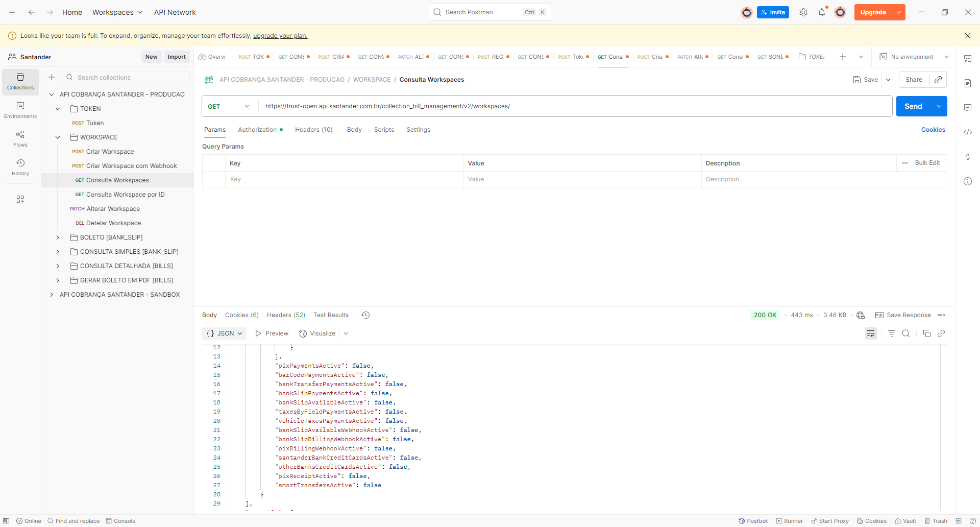Screen dimensions: 980x527
Task: Open No environment selector
Action: coord(914,57)
